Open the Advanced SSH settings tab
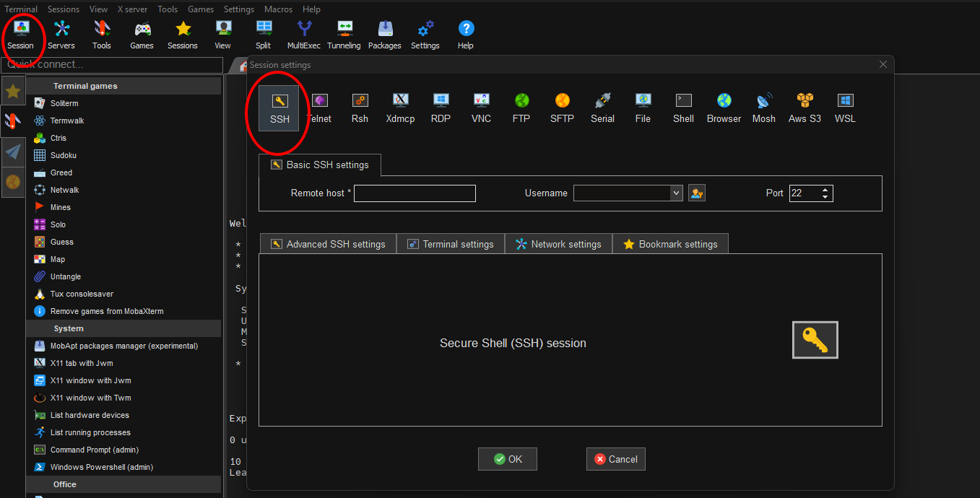This screenshot has width=980, height=498. coord(328,244)
